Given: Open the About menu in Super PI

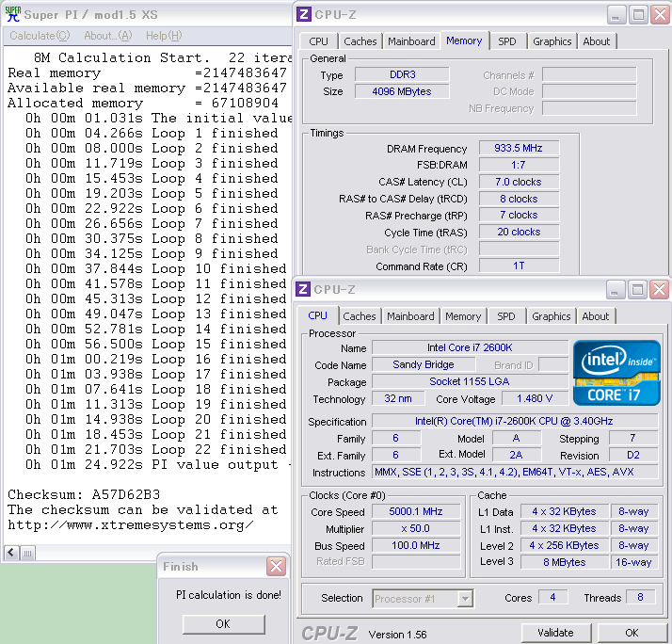Looking at the screenshot, I should coord(107,36).
